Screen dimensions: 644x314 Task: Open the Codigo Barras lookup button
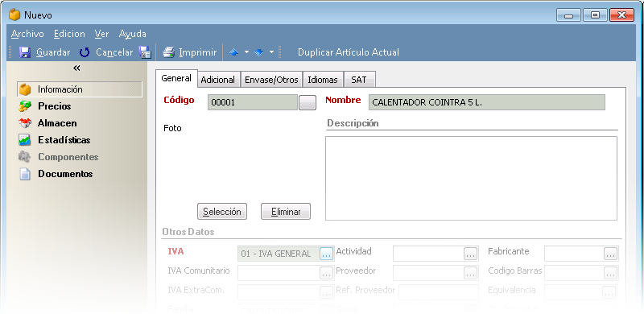click(610, 272)
